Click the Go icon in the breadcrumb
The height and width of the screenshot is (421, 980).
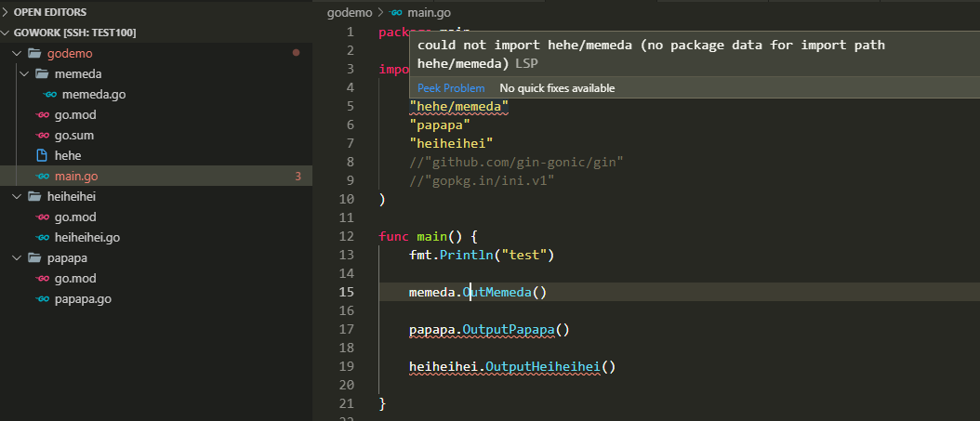coord(397,12)
